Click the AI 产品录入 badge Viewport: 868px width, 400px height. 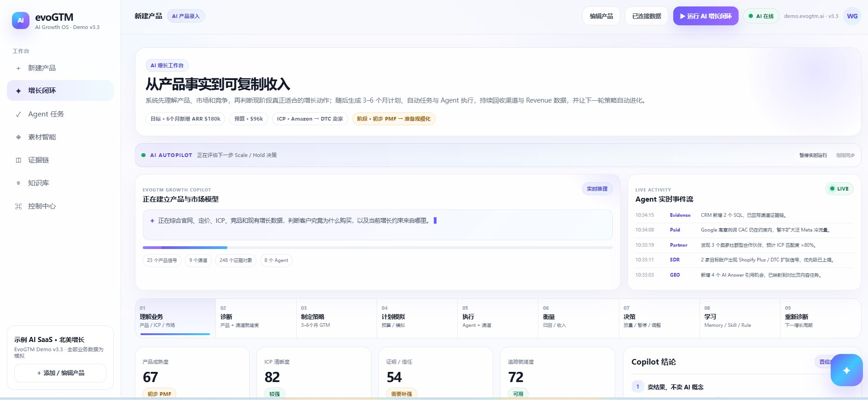(186, 16)
